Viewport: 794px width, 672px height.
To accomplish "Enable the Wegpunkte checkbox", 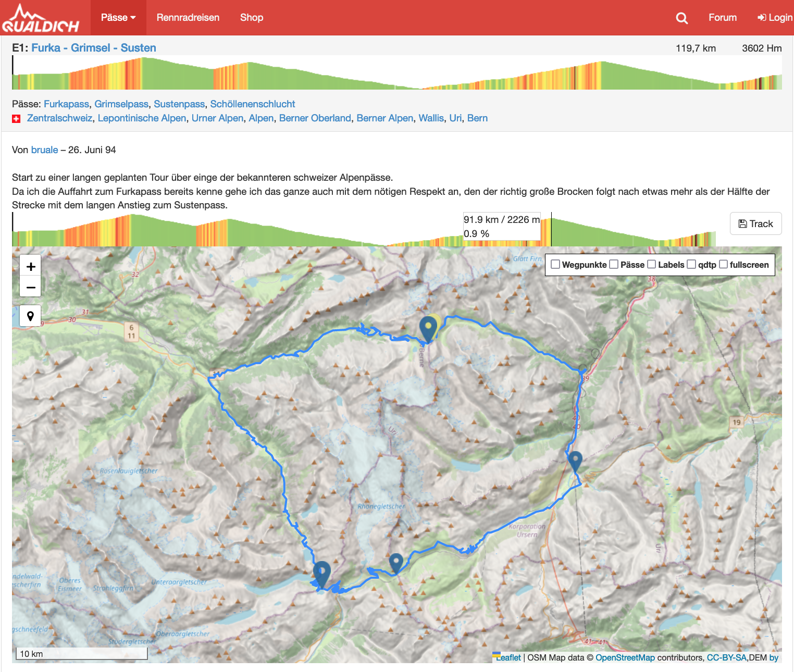I will pos(555,265).
